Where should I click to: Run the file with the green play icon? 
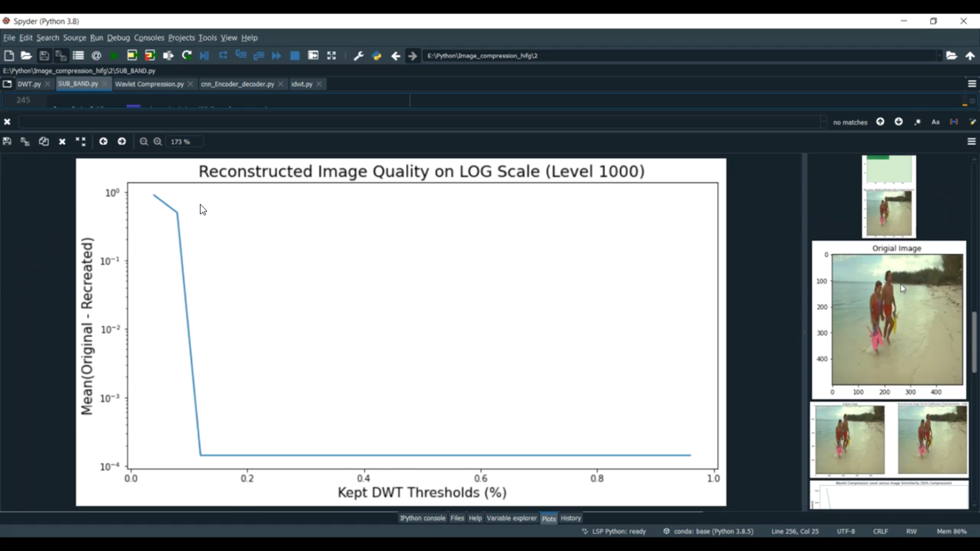pyautogui.click(x=114, y=56)
